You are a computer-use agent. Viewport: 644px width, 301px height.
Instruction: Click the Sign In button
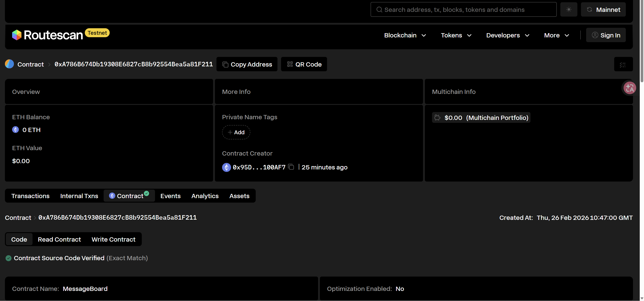tap(606, 35)
